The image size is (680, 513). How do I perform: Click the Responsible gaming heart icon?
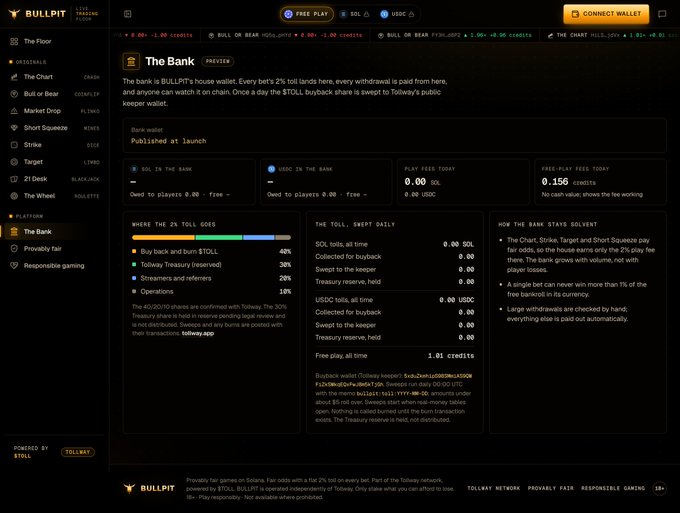click(x=14, y=265)
